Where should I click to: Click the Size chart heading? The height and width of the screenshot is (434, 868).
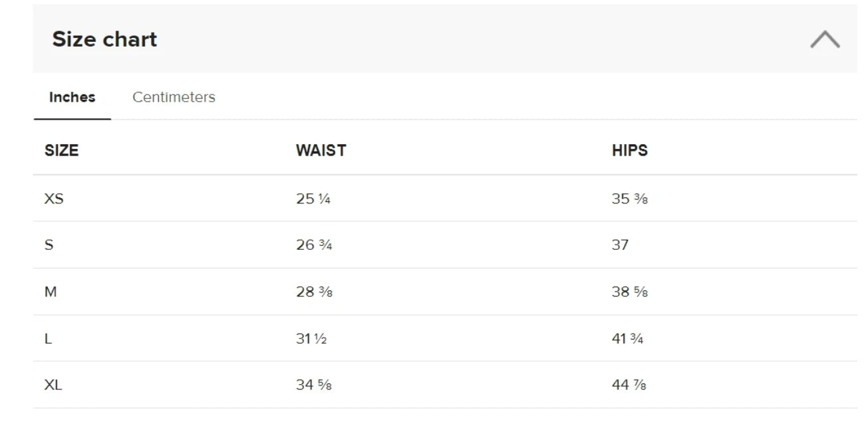(104, 39)
